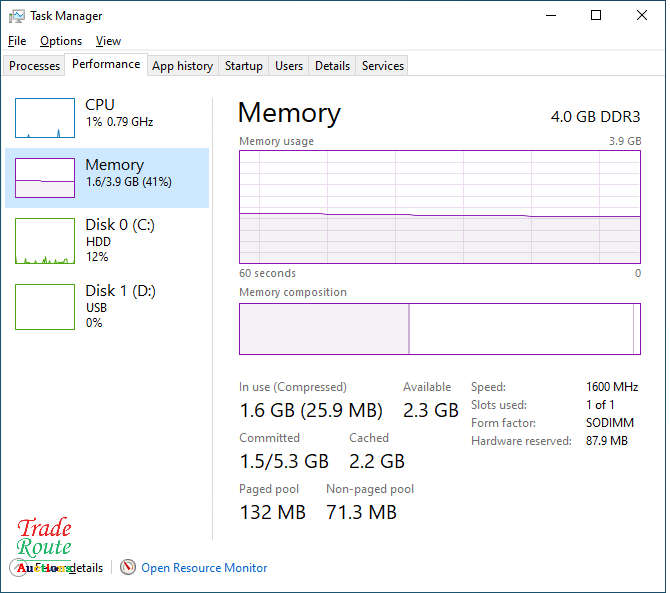Click the '60 seconds' graph label

(x=267, y=273)
